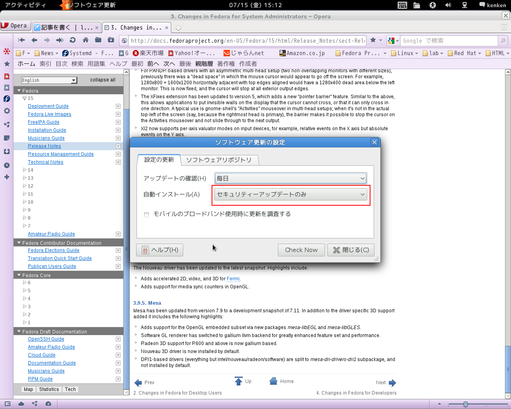The height and width of the screenshot is (409, 511).
Task: Open the Translation Quick Start Guide link
Action: [60, 258]
